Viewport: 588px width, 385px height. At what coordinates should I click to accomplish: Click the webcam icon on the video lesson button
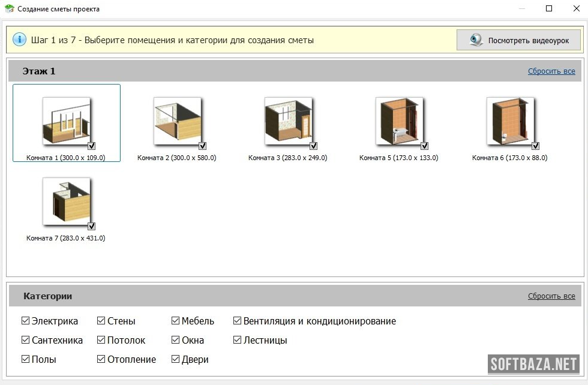[x=476, y=40]
